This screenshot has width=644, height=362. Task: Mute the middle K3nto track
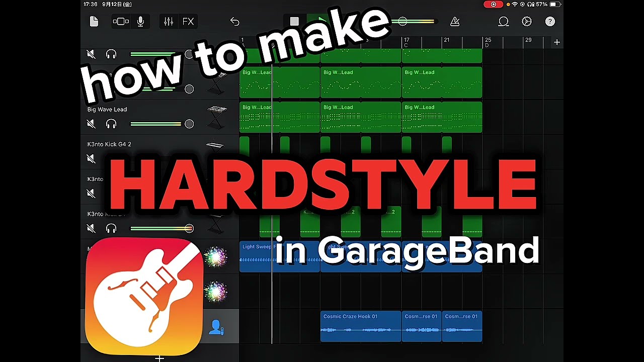click(91, 193)
